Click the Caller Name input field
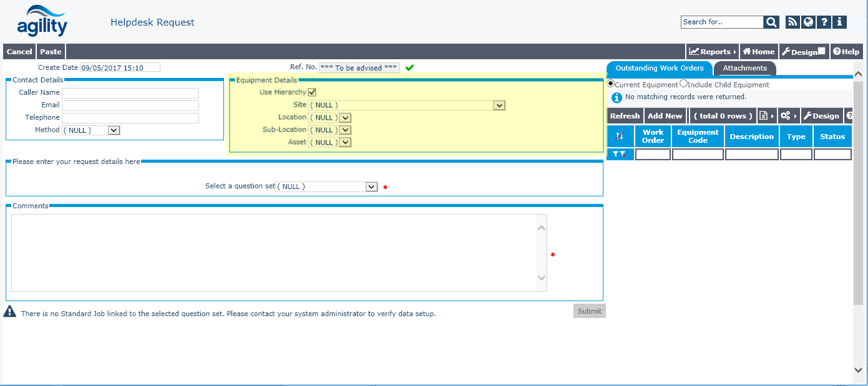The width and height of the screenshot is (868, 386). pos(130,93)
